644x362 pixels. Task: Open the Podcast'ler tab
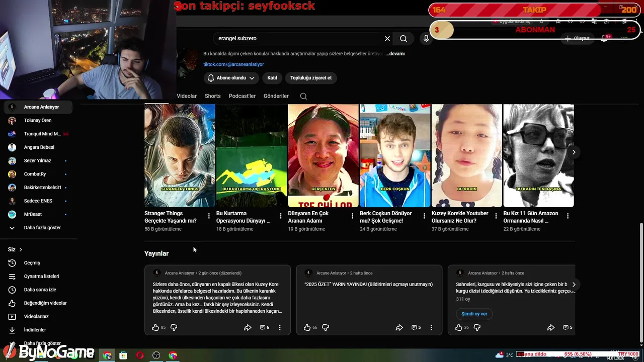[242, 96]
